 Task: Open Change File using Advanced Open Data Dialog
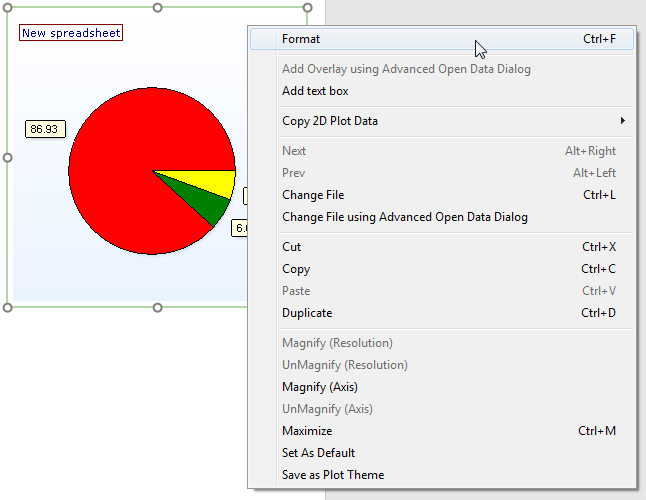click(x=404, y=217)
